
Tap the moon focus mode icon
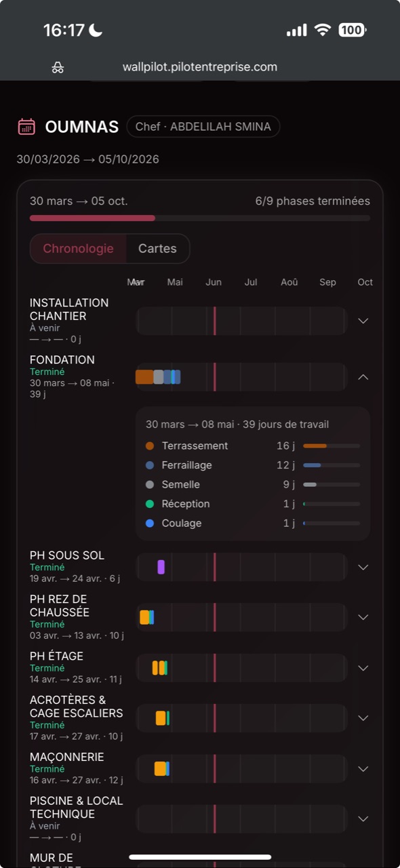tap(96, 30)
